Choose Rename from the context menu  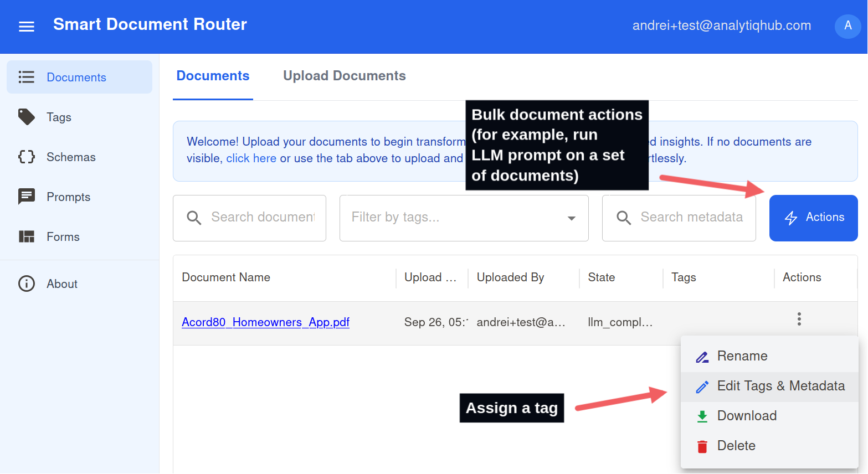point(742,356)
